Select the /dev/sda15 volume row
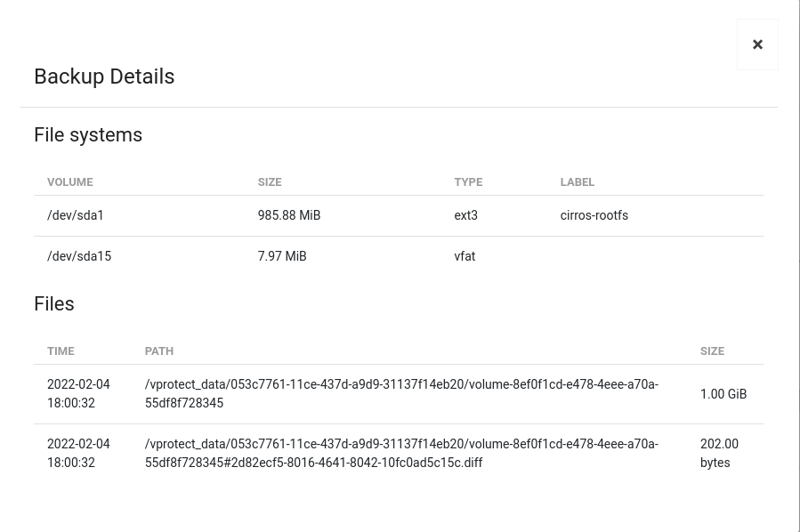 [79, 256]
